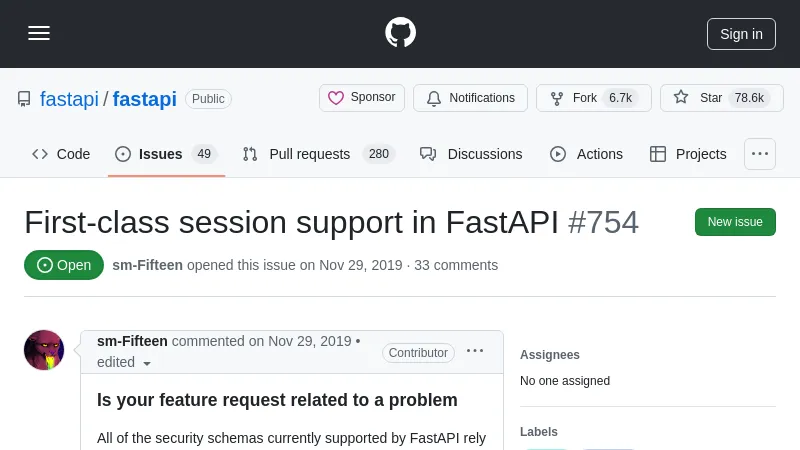The width and height of the screenshot is (800, 450).
Task: Open the hamburger navigation menu
Action: click(39, 33)
